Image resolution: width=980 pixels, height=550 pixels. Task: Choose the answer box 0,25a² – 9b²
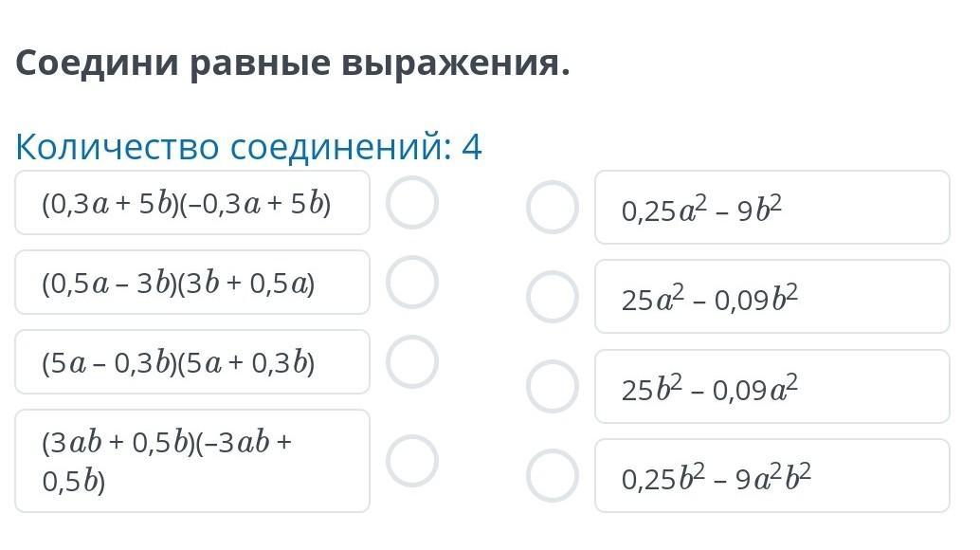[x=772, y=207]
